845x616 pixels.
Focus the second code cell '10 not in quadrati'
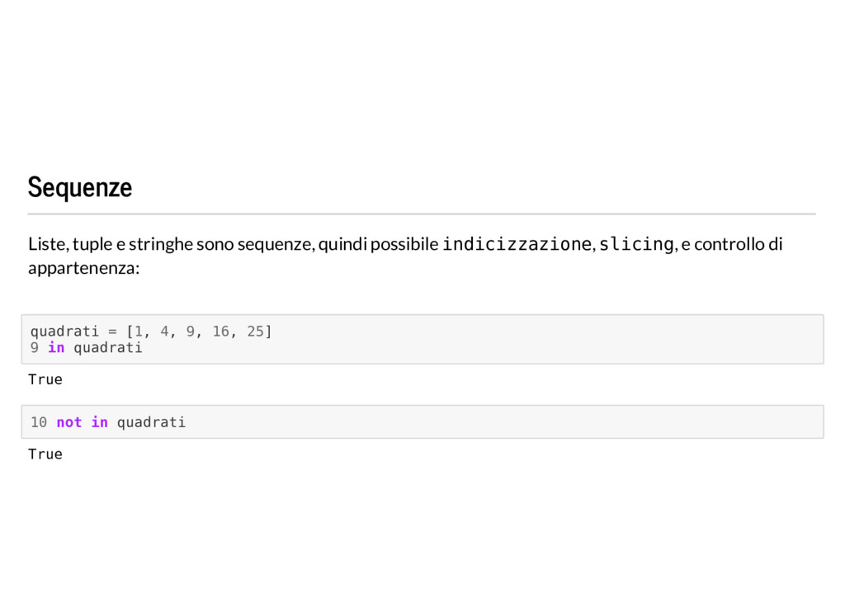(x=422, y=421)
